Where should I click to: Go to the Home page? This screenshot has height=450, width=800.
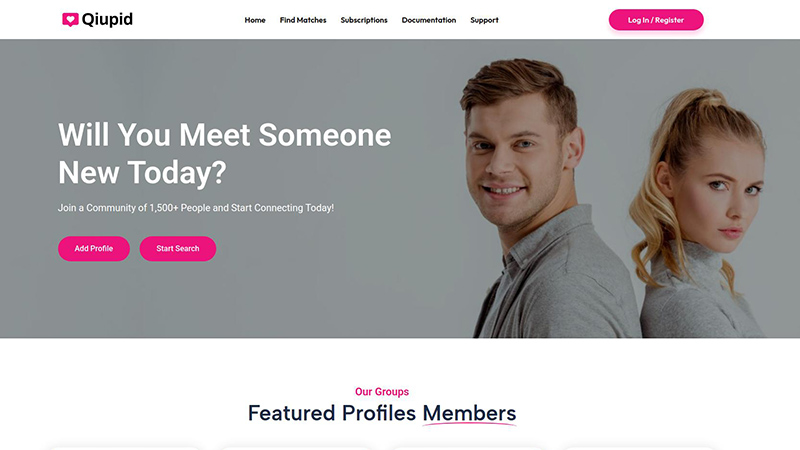coord(255,20)
